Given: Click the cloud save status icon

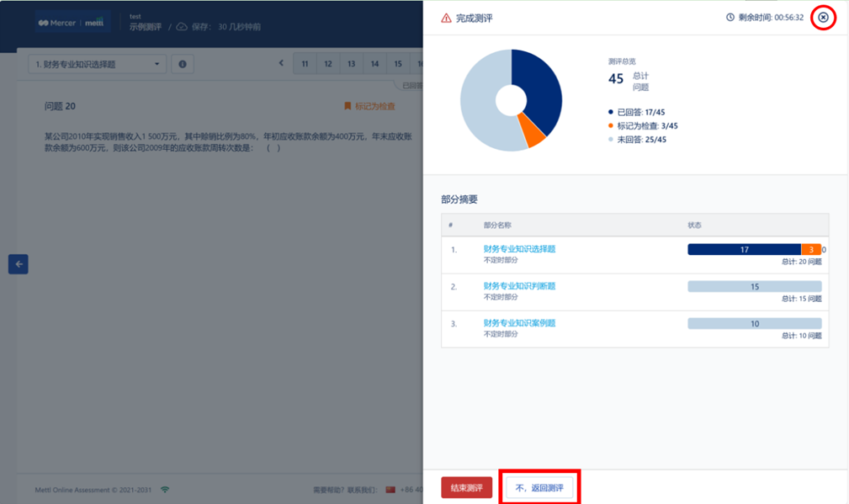Looking at the screenshot, I should click(x=182, y=27).
